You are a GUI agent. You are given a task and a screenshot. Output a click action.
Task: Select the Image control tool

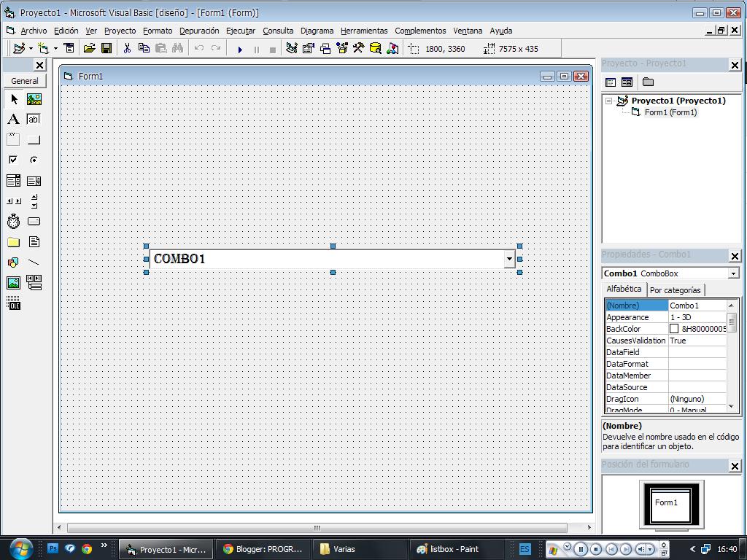[x=14, y=283]
